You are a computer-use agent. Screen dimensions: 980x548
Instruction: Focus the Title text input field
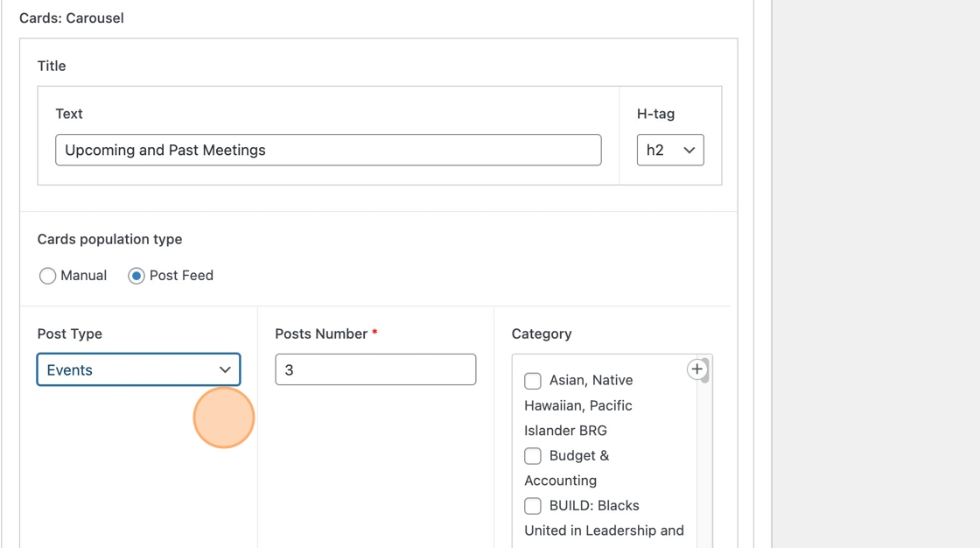pos(328,151)
